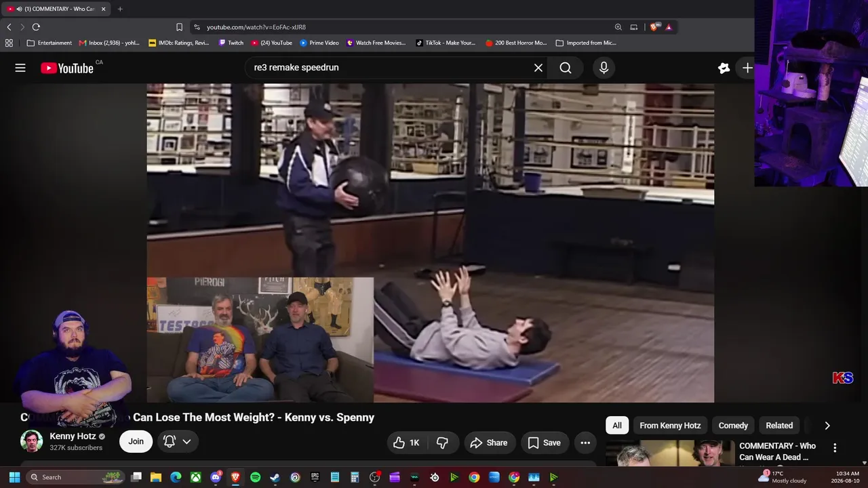
Task: Open the TikTok bookmark
Action: coord(446,43)
